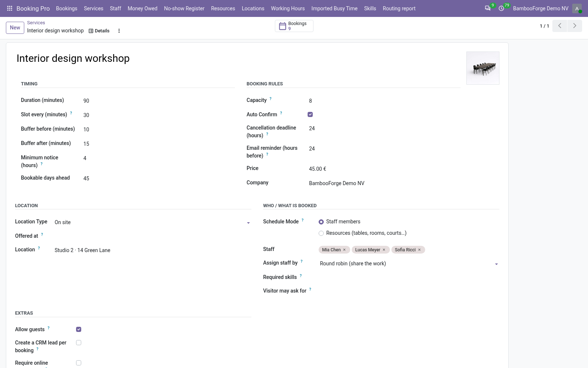This screenshot has height=368, width=588.
Task: Click the Required skills field
Action: 409,277
